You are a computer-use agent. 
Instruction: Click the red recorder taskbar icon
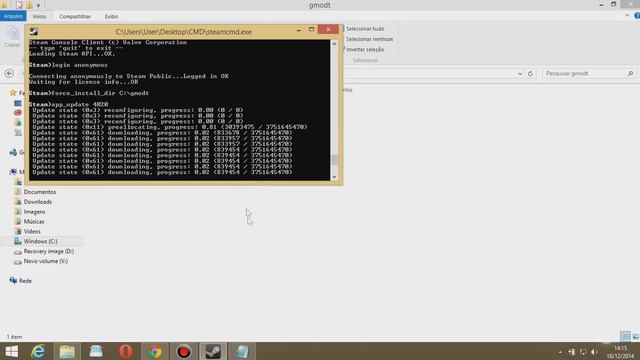pyautogui.click(x=184, y=351)
